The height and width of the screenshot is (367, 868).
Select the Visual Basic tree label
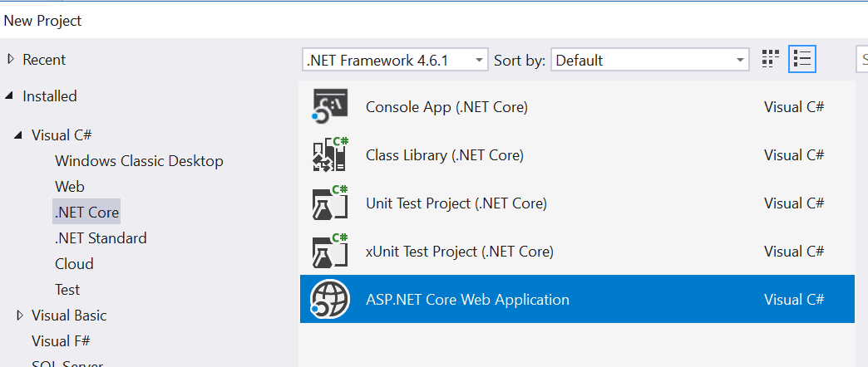pyautogui.click(x=69, y=315)
